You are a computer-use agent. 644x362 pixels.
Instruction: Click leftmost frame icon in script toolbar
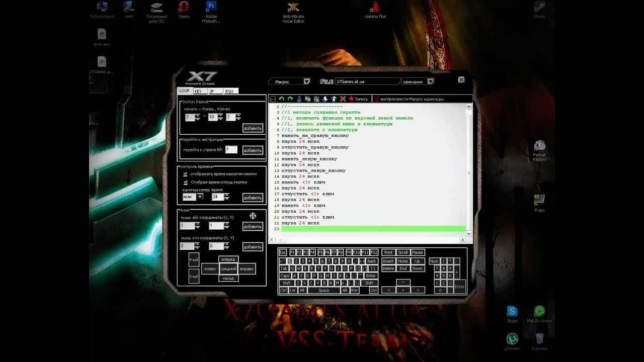273,99
